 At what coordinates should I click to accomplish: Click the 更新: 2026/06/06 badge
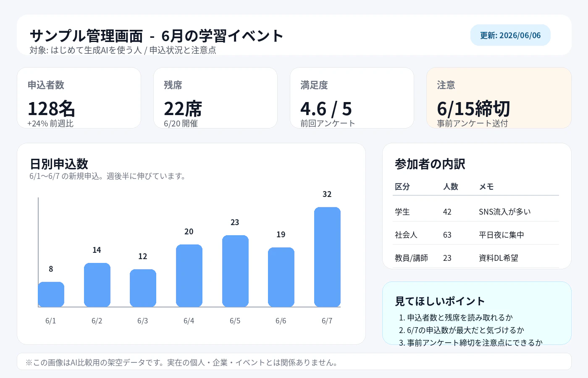click(510, 35)
